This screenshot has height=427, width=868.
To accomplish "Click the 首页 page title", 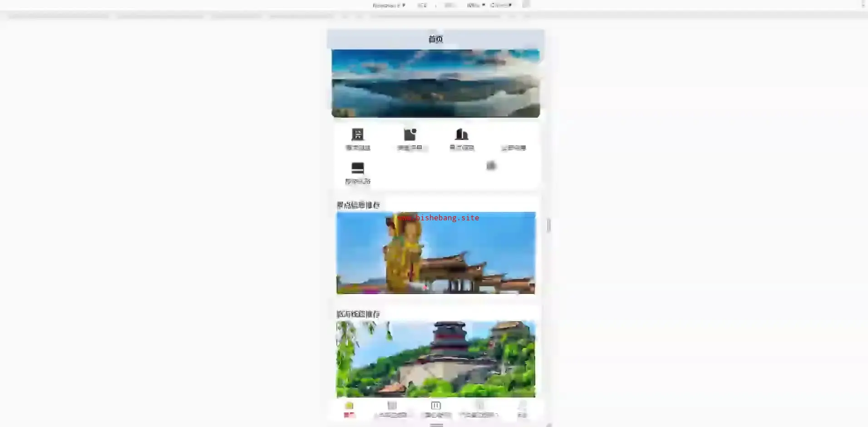I will pyautogui.click(x=436, y=39).
